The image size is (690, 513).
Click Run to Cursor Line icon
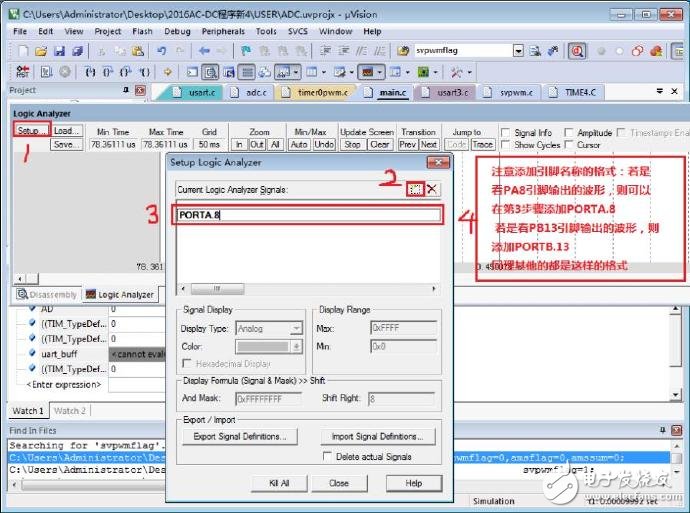(x=144, y=72)
